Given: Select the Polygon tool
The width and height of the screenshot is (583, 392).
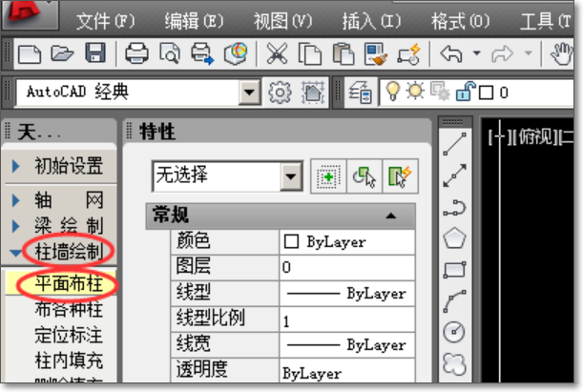Looking at the screenshot, I should tap(454, 237).
